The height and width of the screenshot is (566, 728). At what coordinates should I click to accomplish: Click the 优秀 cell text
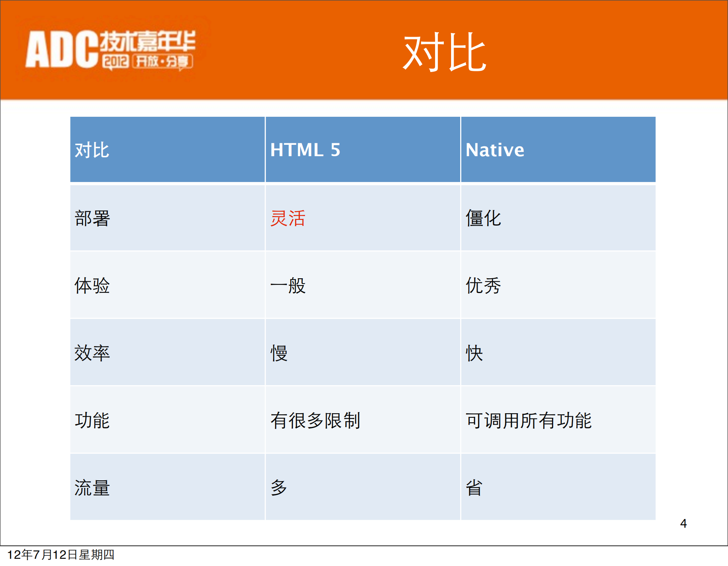(x=483, y=286)
